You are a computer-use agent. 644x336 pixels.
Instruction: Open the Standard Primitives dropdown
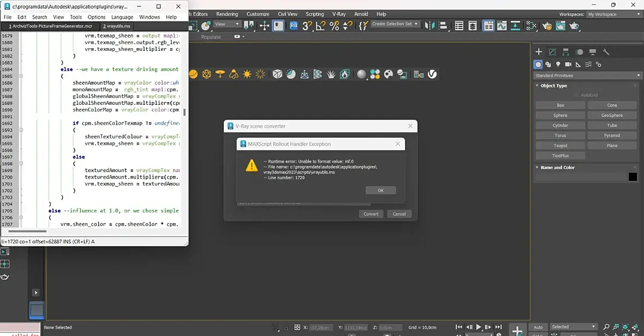point(587,75)
